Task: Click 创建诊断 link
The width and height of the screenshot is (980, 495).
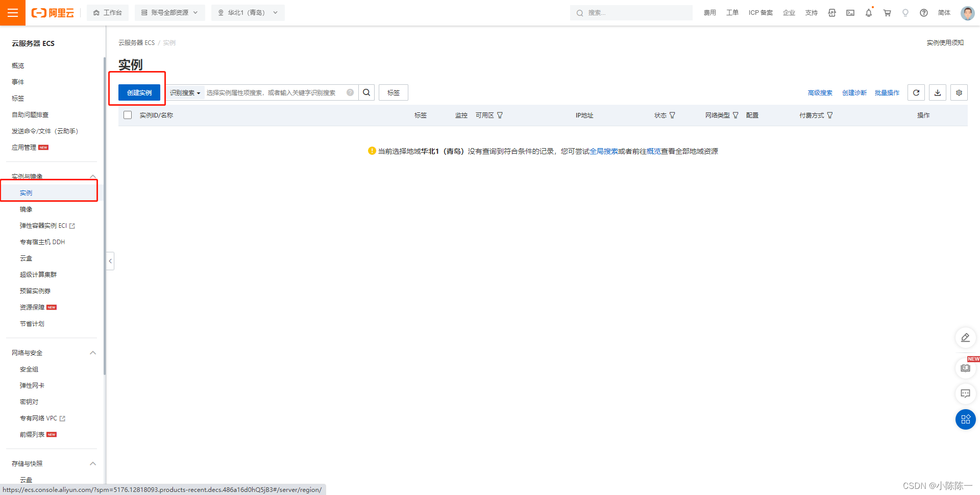Action: coord(854,92)
